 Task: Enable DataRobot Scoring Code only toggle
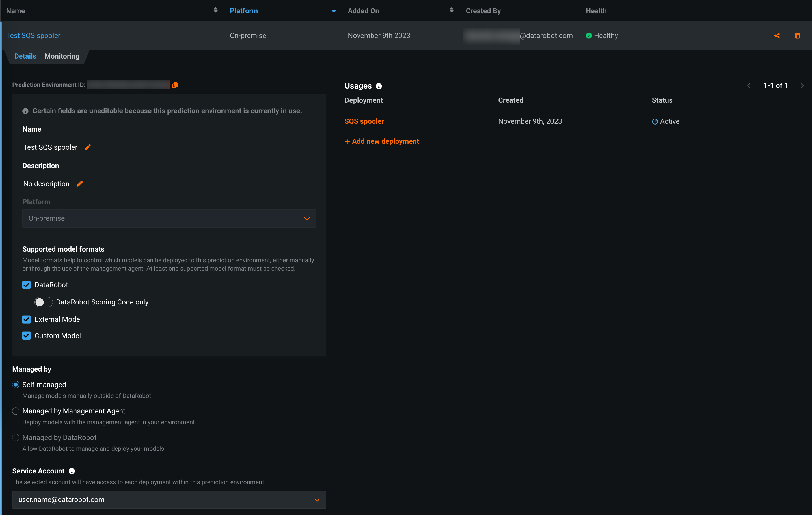pyautogui.click(x=44, y=302)
